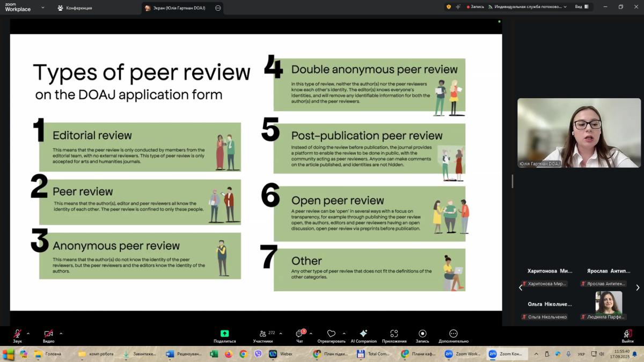This screenshot has width=644, height=362.
Task: Show next participants with right arrow
Action: pyautogui.click(x=638, y=287)
